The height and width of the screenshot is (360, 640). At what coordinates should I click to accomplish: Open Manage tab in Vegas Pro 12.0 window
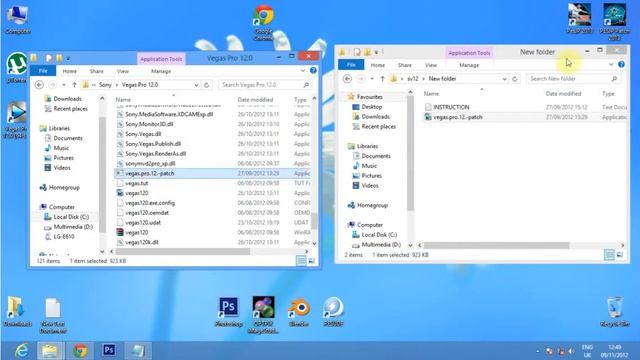161,71
